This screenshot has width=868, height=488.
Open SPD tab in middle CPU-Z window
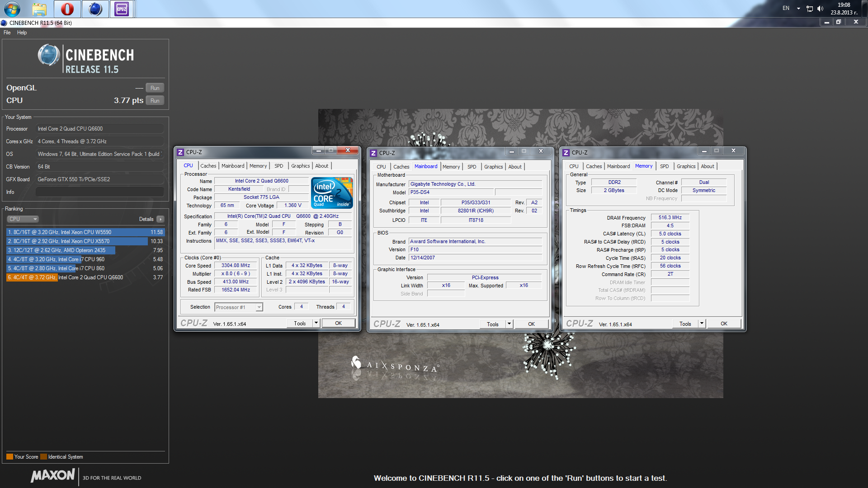(472, 167)
